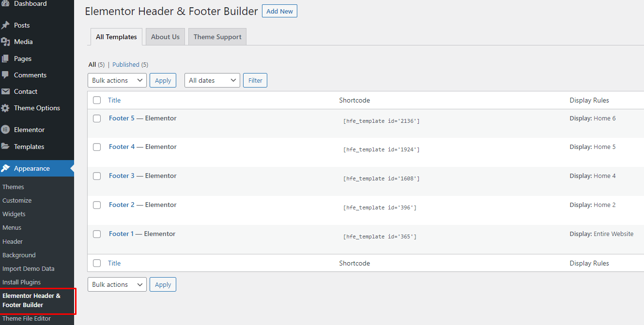Click shortcode field with id='1608'

tap(382, 179)
